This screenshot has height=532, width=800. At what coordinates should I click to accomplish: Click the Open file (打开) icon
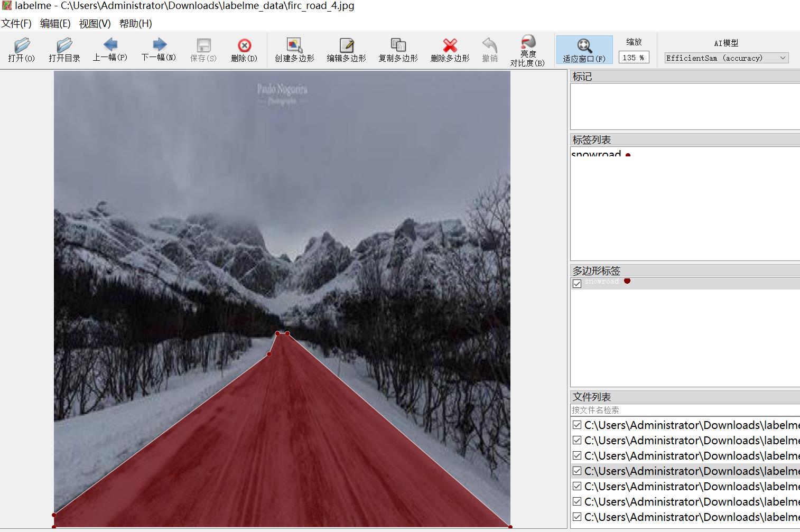click(22, 50)
